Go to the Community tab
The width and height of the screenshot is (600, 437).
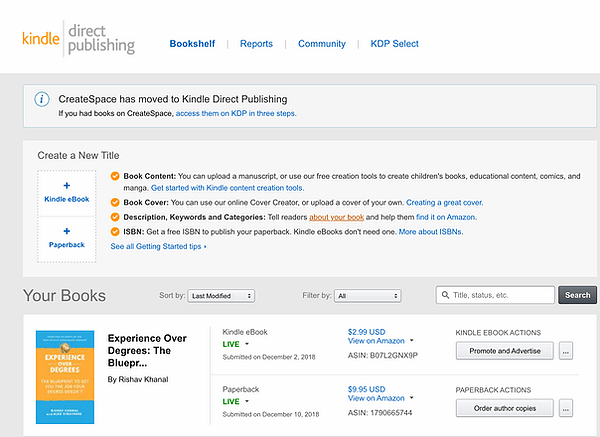321,44
